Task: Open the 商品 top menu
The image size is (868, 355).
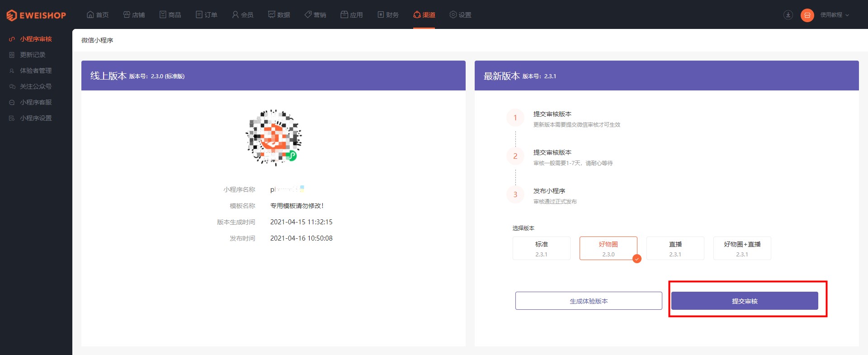Action: [170, 14]
